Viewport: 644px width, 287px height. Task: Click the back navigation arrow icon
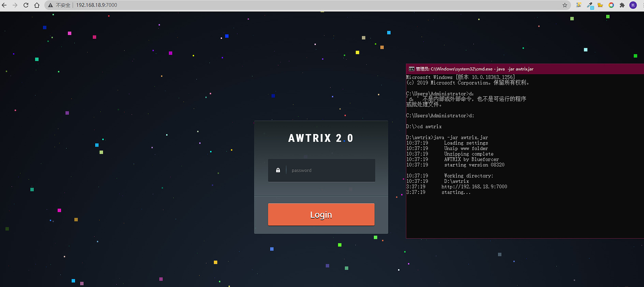5,5
